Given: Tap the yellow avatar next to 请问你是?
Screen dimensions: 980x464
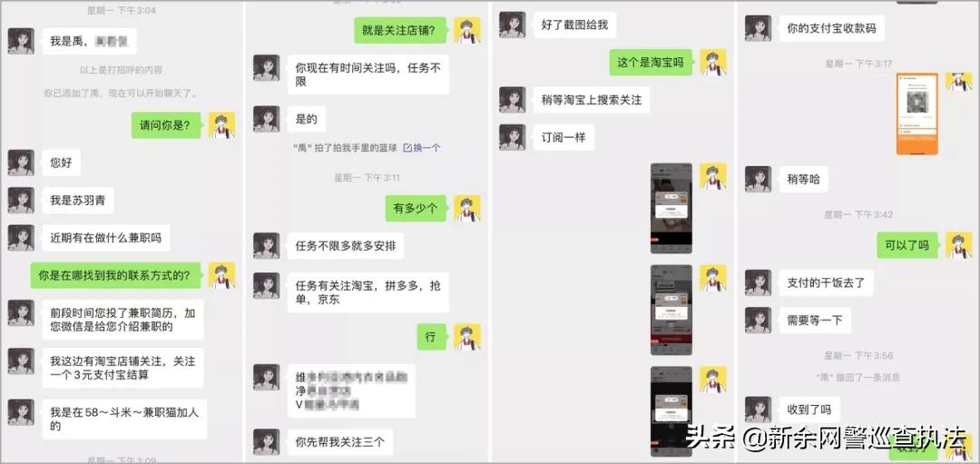Looking at the screenshot, I should point(221,125).
